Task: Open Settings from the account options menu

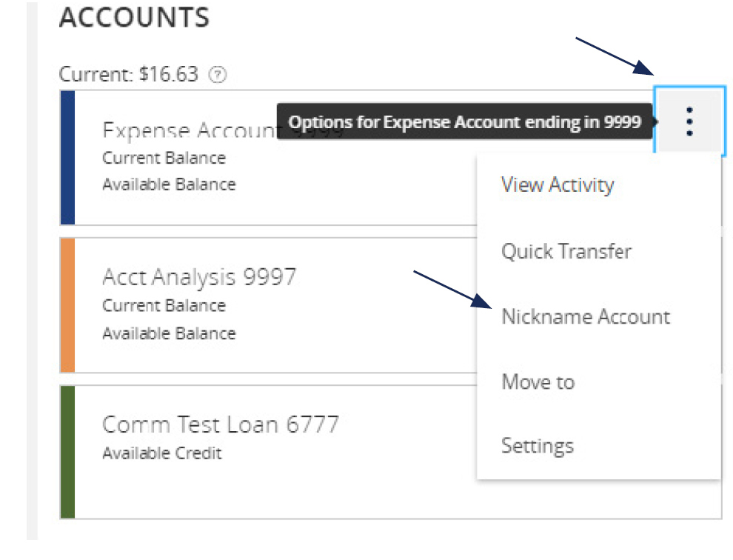Action: 538,445
